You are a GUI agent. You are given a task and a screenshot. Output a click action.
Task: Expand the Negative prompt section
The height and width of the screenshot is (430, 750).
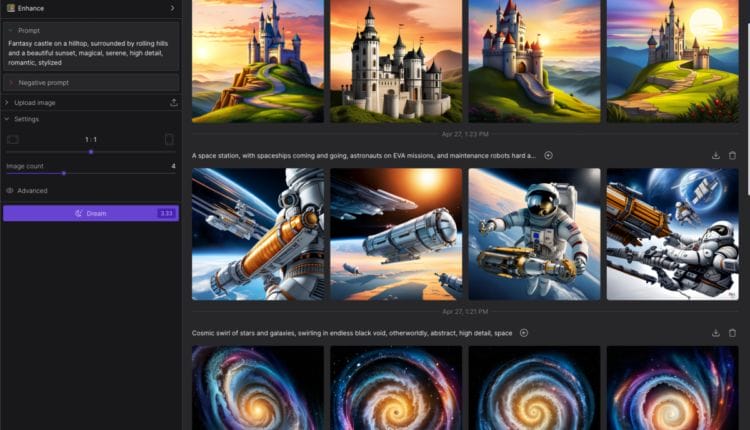click(11, 82)
